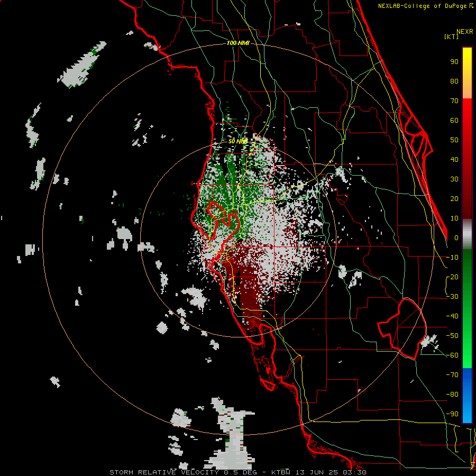This screenshot has width=476, height=476.
Task: Click the 0 tick label on the scale
Action: (x=456, y=238)
